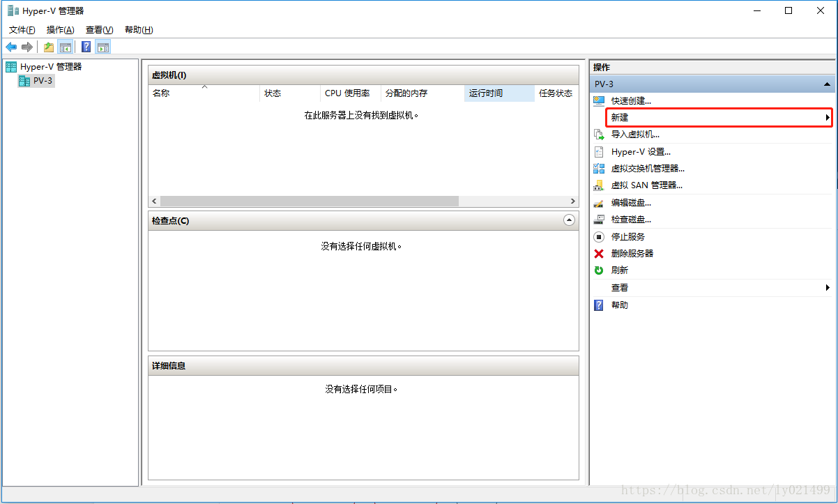This screenshot has width=838, height=504.
Task: Click 快速创建... action link
Action: pos(631,100)
